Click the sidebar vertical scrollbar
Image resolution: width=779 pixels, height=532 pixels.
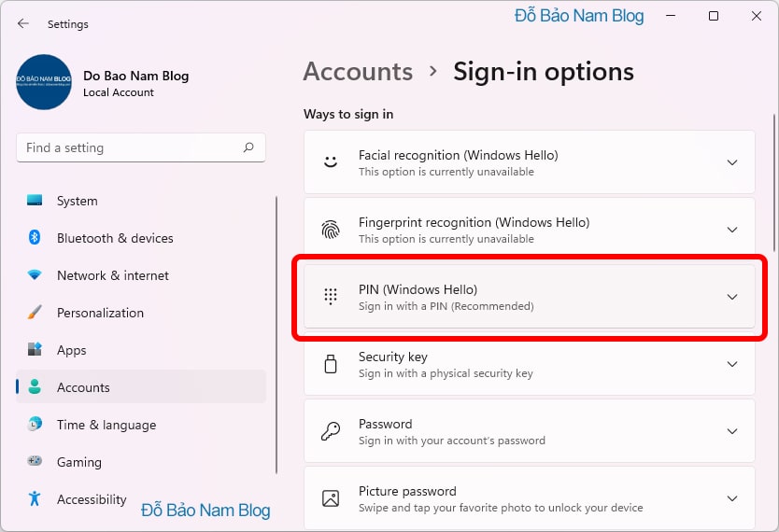pyautogui.click(x=276, y=335)
